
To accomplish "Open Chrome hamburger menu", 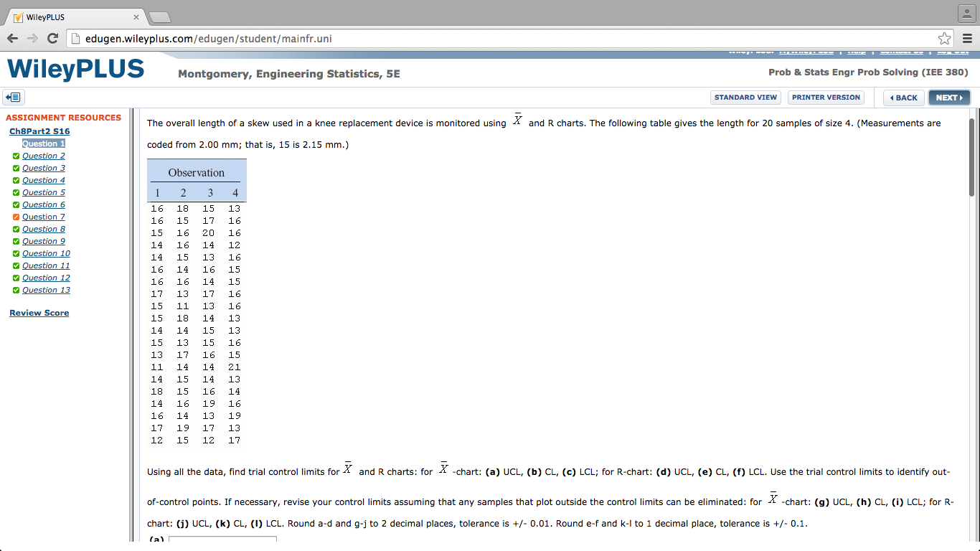I will pyautogui.click(x=967, y=39).
